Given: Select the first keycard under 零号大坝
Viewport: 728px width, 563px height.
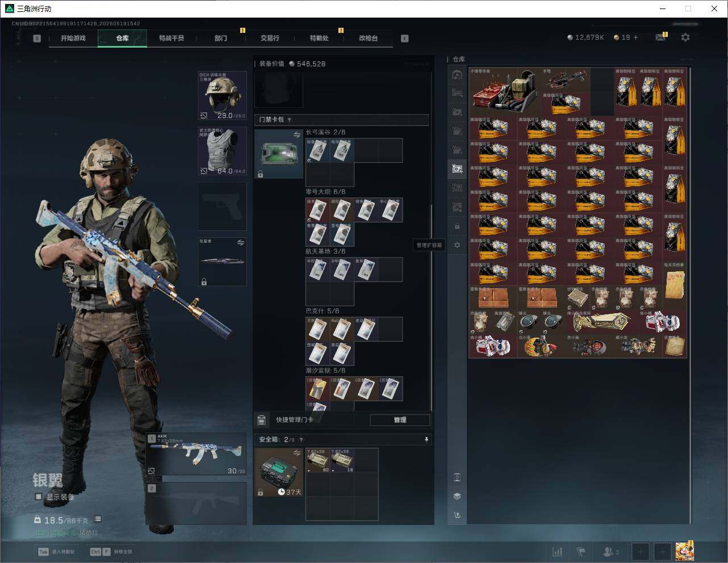Looking at the screenshot, I should click(318, 210).
